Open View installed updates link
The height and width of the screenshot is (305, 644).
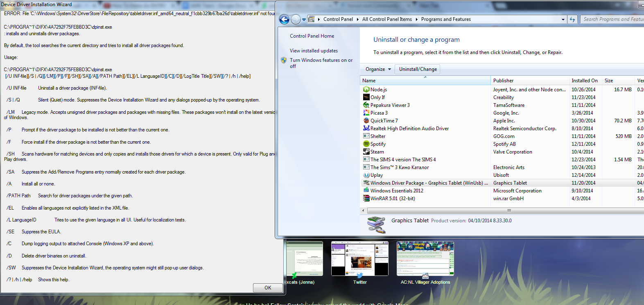tap(314, 51)
